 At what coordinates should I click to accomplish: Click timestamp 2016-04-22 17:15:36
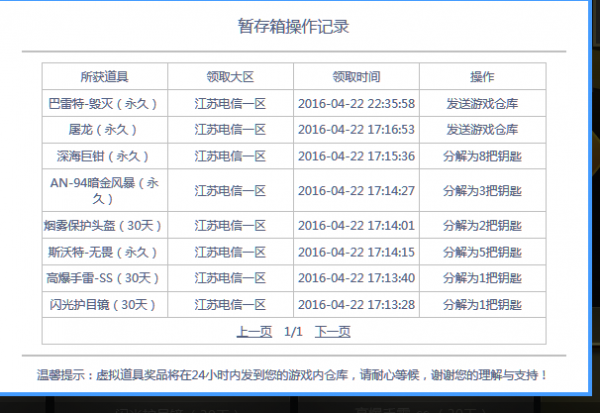click(356, 156)
